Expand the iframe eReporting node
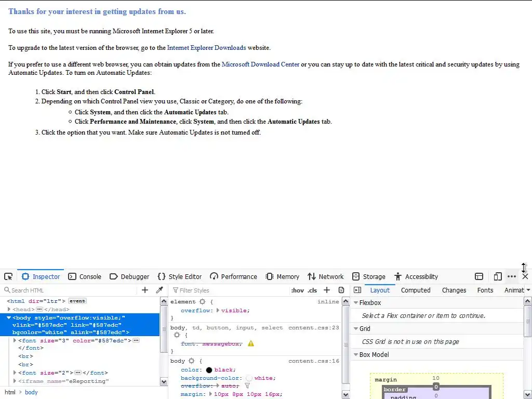The height and width of the screenshot is (399, 532). [15, 381]
